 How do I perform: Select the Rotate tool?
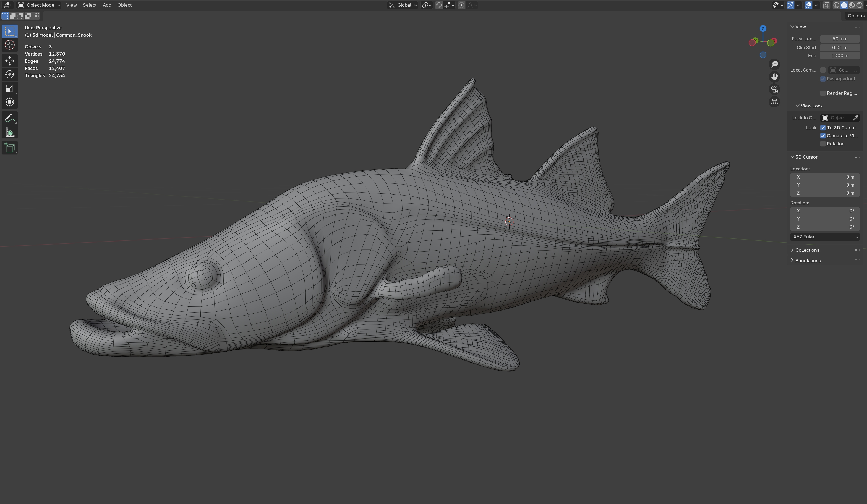tap(9, 74)
